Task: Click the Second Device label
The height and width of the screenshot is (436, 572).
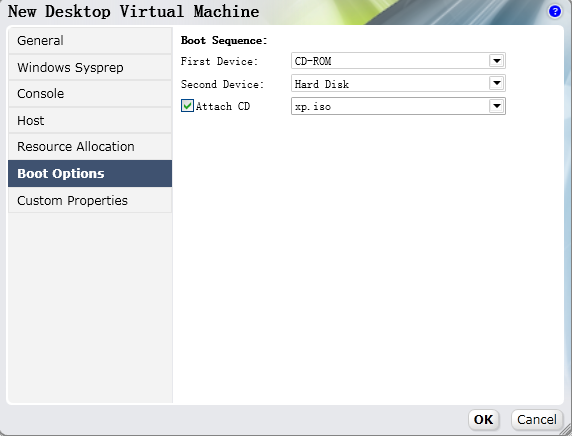Action: pos(222,84)
